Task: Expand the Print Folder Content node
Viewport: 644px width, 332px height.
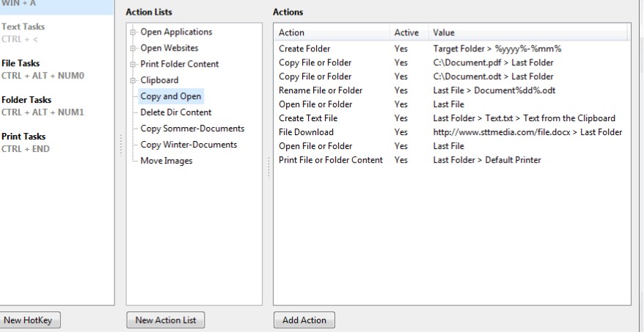Action: pos(133,65)
